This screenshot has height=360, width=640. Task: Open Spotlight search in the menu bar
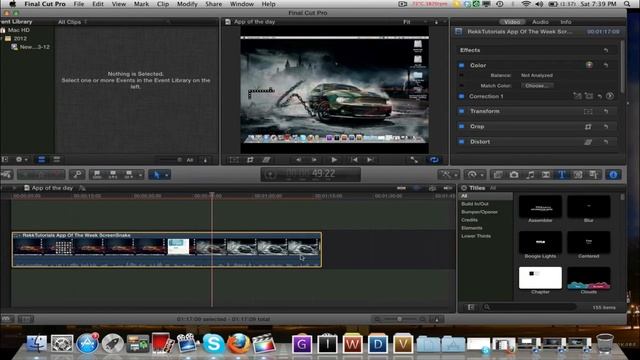627,4
